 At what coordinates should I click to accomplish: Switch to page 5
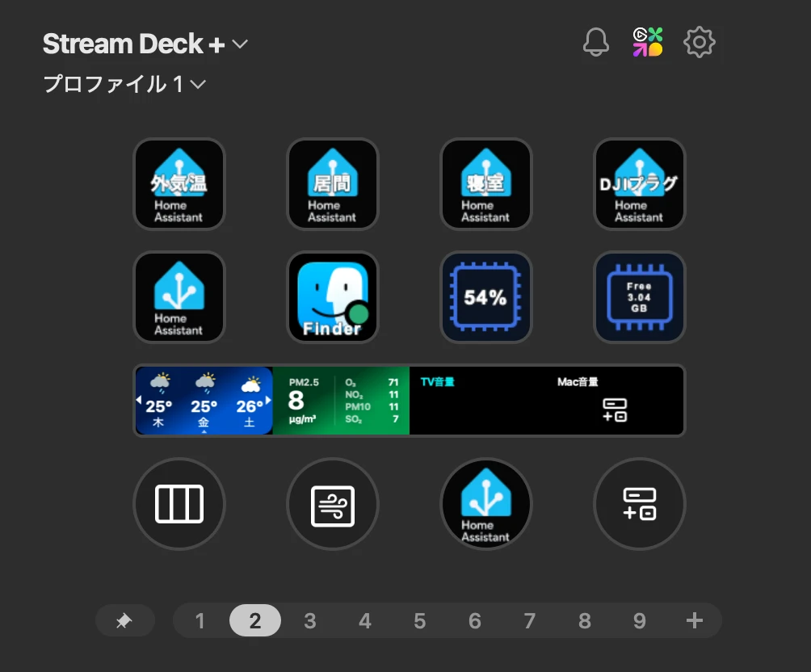pos(419,620)
